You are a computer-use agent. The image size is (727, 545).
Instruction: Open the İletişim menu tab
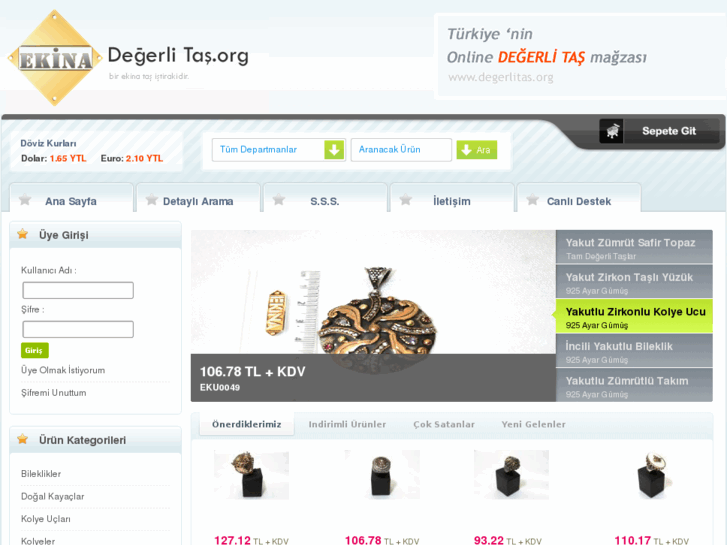(x=452, y=201)
